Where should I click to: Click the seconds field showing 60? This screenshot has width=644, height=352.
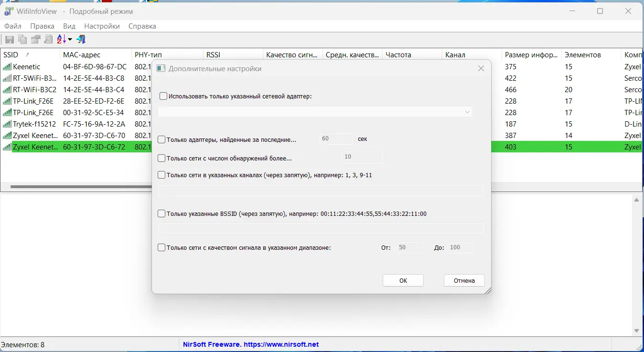(x=336, y=139)
